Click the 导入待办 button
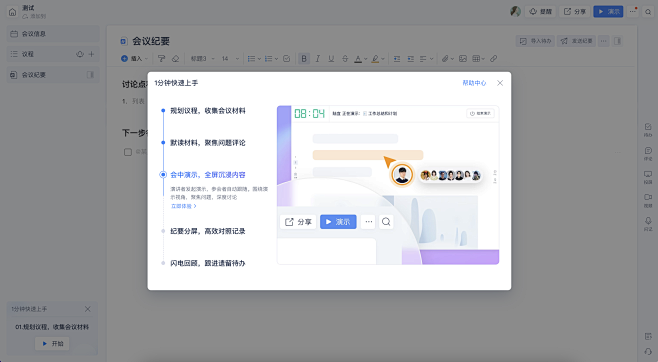658x362 pixels. point(535,41)
